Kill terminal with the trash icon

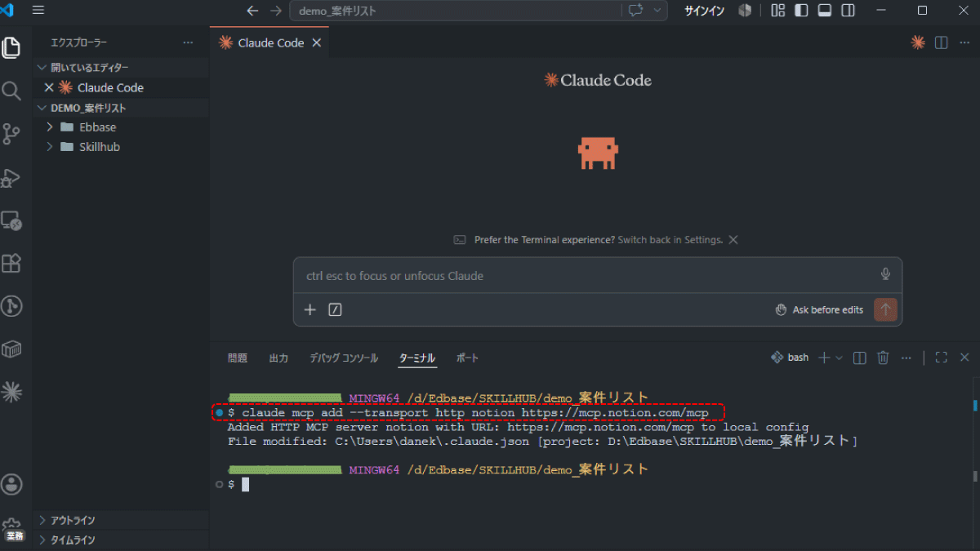(x=883, y=358)
